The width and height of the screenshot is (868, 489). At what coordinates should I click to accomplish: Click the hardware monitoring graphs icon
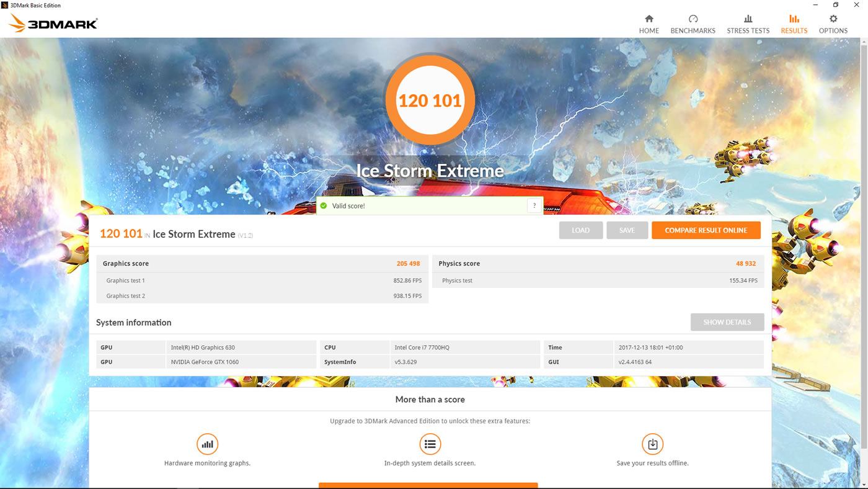pos(207,444)
